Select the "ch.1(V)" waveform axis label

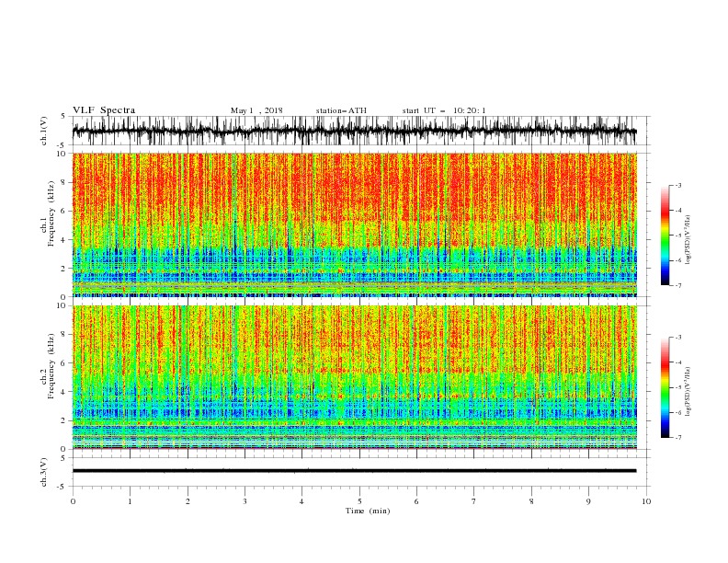pos(44,131)
